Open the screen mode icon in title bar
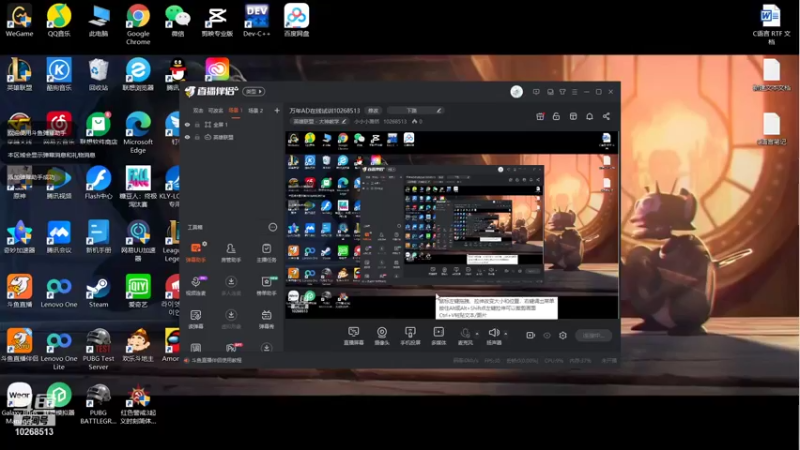The width and height of the screenshot is (800, 450). pos(550,92)
